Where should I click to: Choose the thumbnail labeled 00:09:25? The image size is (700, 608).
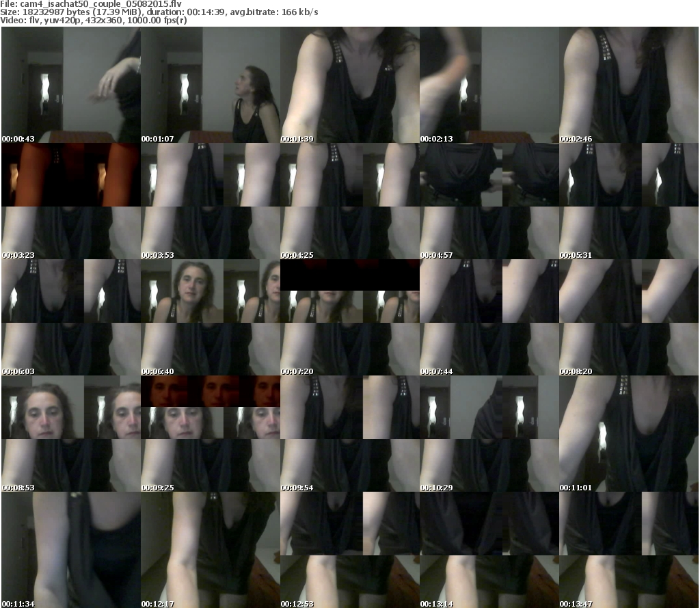pos(211,434)
